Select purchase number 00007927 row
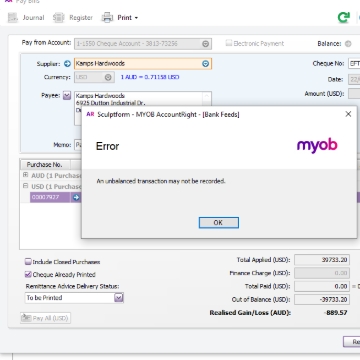 [x=50, y=197]
